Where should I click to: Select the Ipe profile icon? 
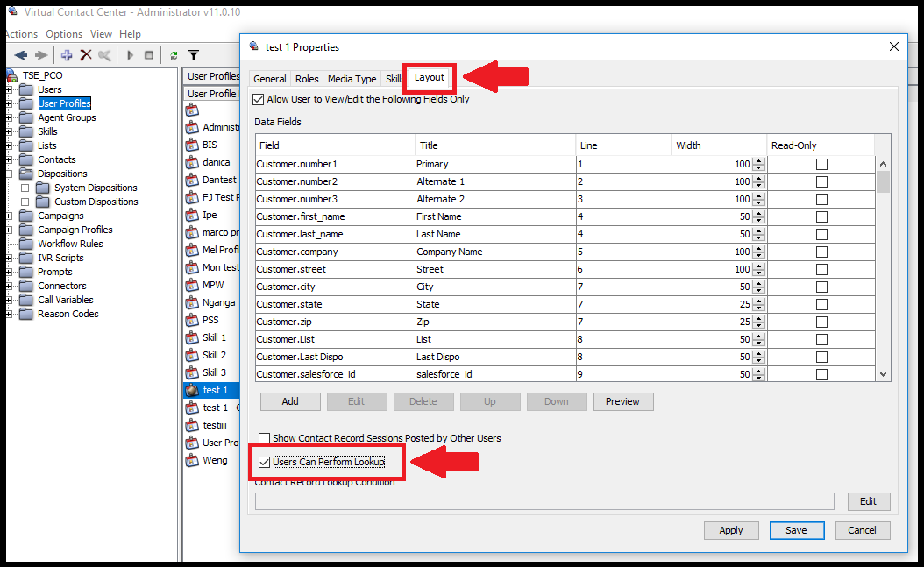(x=192, y=215)
